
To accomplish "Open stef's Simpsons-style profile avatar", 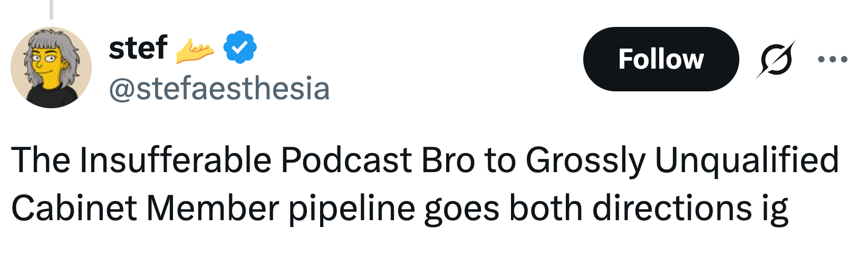I will coord(51,68).
